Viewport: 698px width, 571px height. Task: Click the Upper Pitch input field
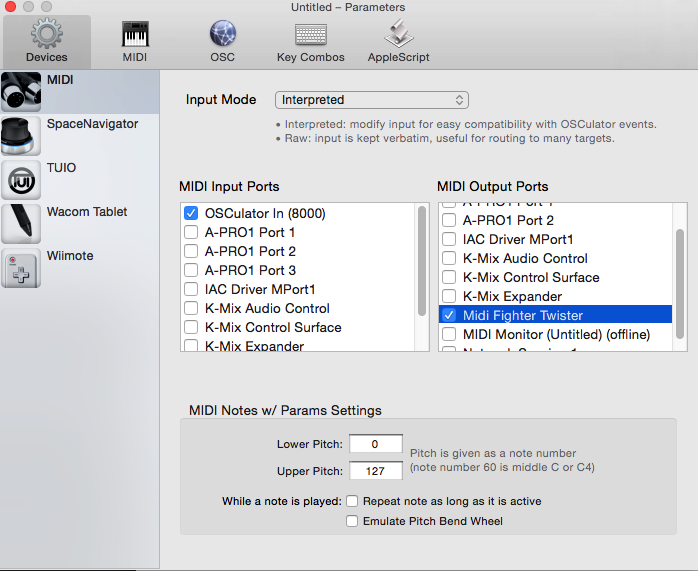coord(373,471)
